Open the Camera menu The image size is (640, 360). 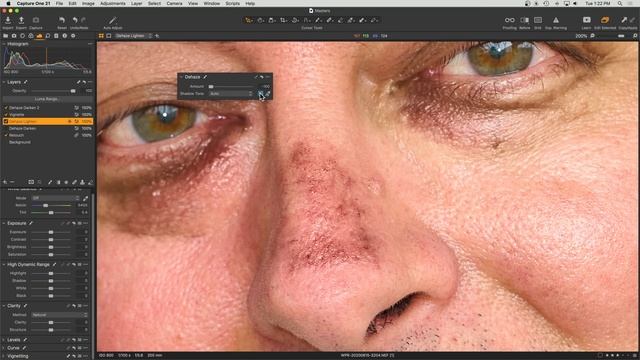pyautogui.click(x=174, y=3)
